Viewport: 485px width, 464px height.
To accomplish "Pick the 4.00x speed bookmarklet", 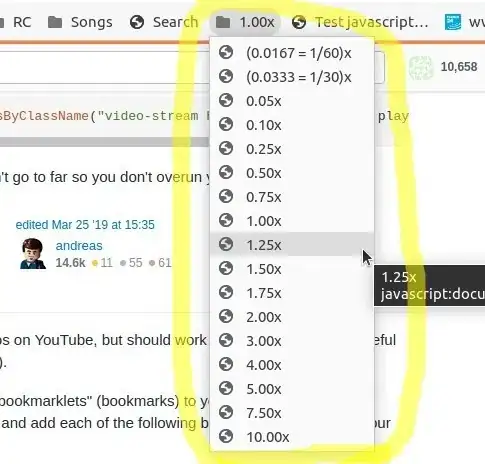I will pos(292,365).
